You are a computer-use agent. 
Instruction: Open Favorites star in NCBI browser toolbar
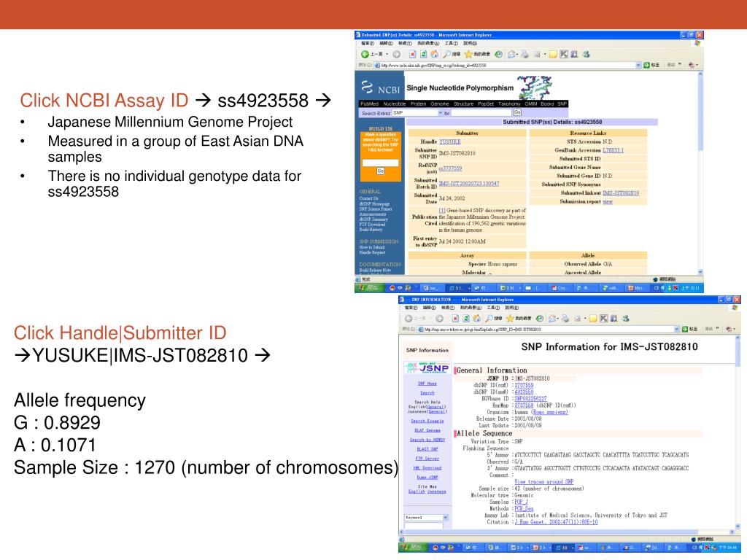coord(468,54)
